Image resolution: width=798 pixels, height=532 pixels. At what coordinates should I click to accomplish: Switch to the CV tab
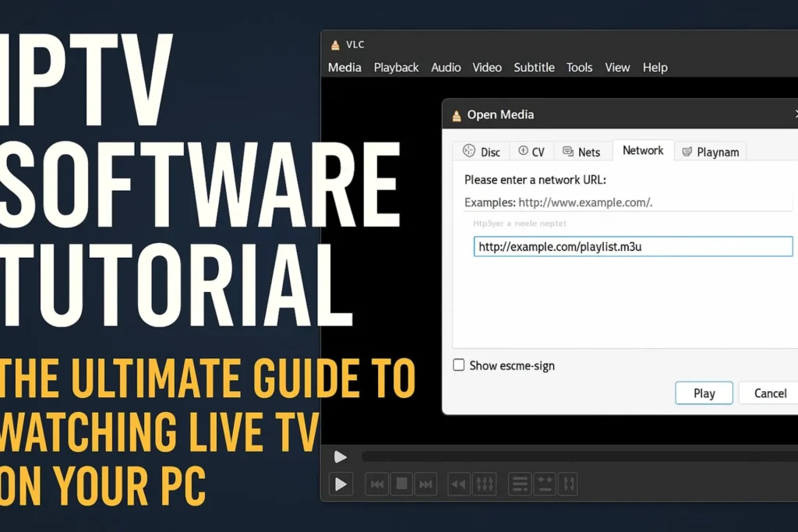pyautogui.click(x=531, y=152)
